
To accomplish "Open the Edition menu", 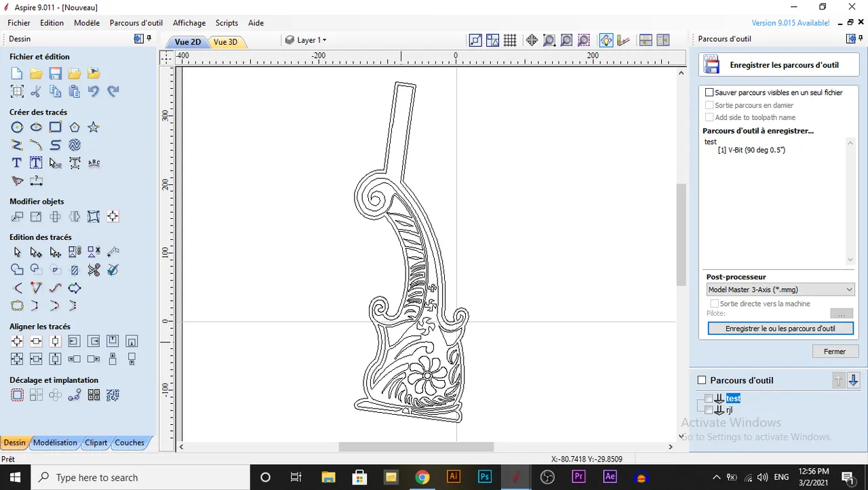I will point(52,22).
